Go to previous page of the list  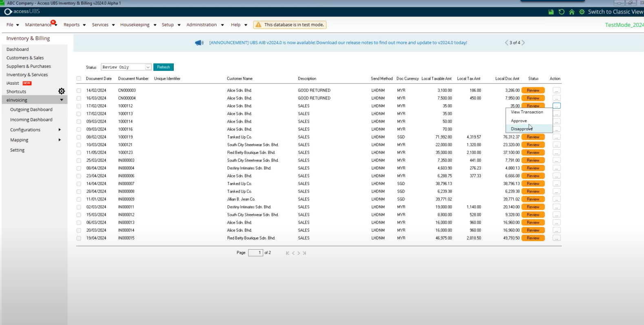(x=293, y=253)
